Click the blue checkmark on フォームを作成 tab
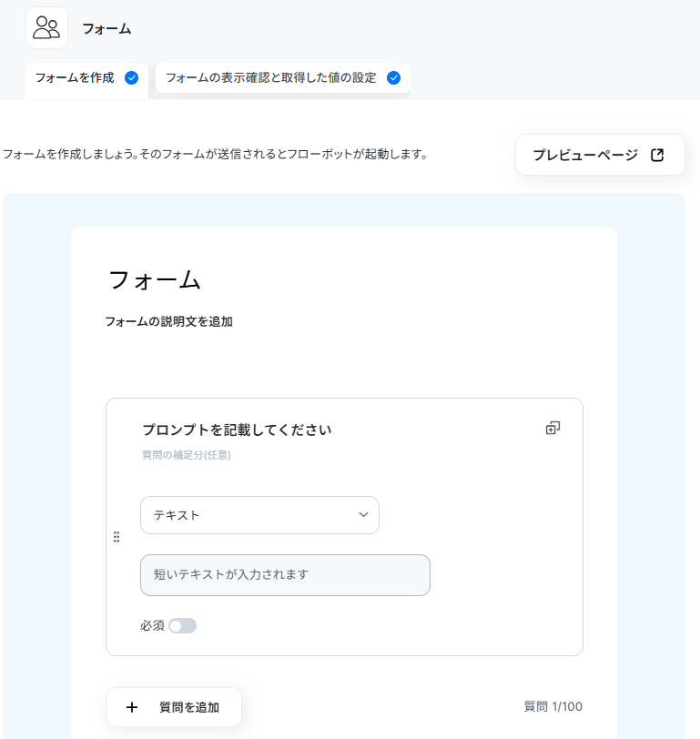Viewport: 700px width, 739px height. pyautogui.click(x=131, y=77)
